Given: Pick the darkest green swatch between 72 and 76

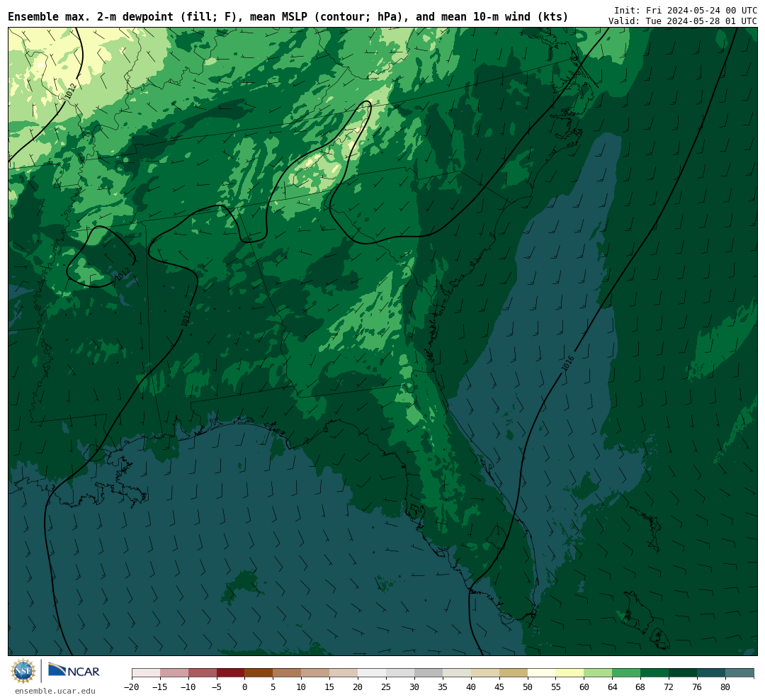Looking at the screenshot, I should [x=684, y=673].
